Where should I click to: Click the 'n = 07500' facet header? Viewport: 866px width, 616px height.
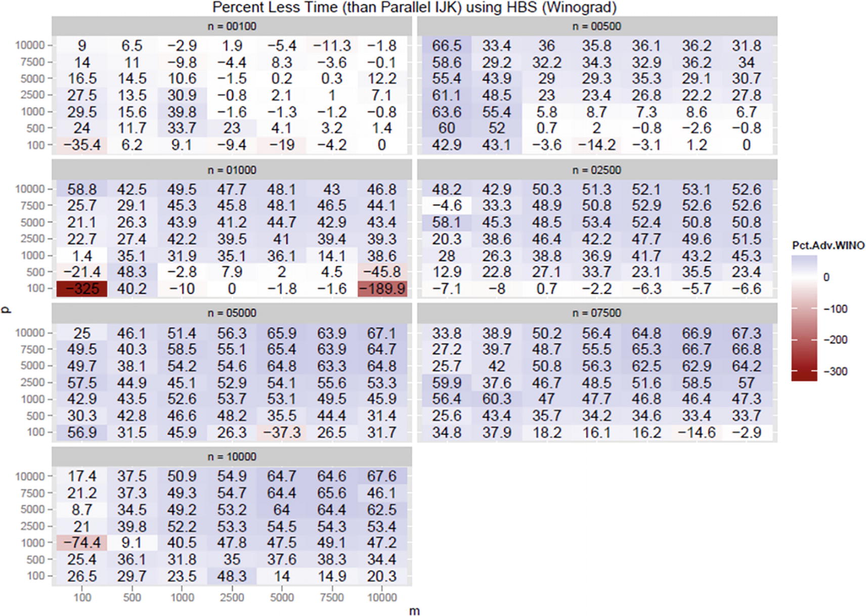coord(597,313)
